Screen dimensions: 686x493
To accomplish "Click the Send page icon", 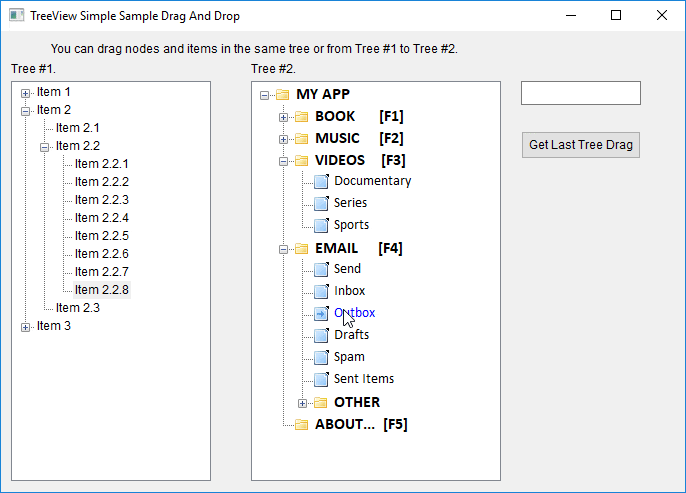I will coord(322,269).
